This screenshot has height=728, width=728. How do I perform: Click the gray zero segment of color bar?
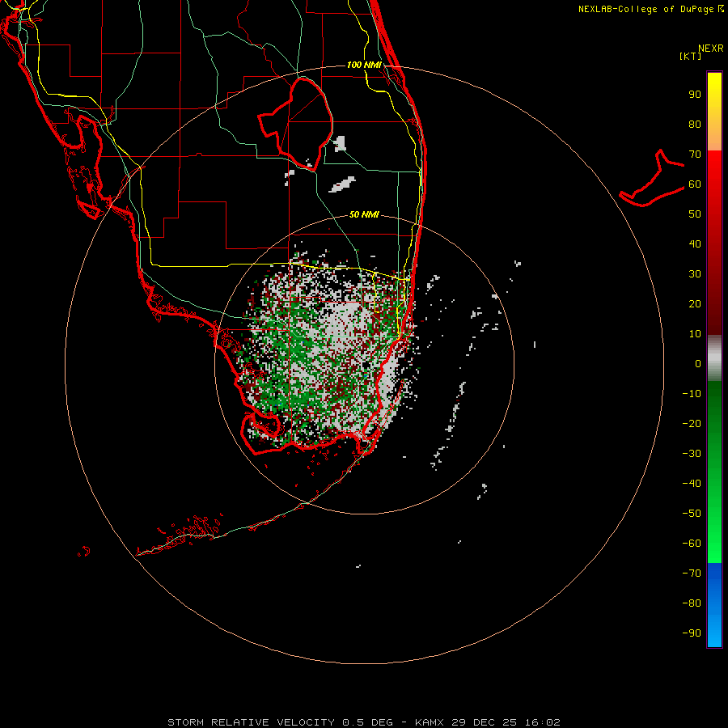click(x=714, y=358)
